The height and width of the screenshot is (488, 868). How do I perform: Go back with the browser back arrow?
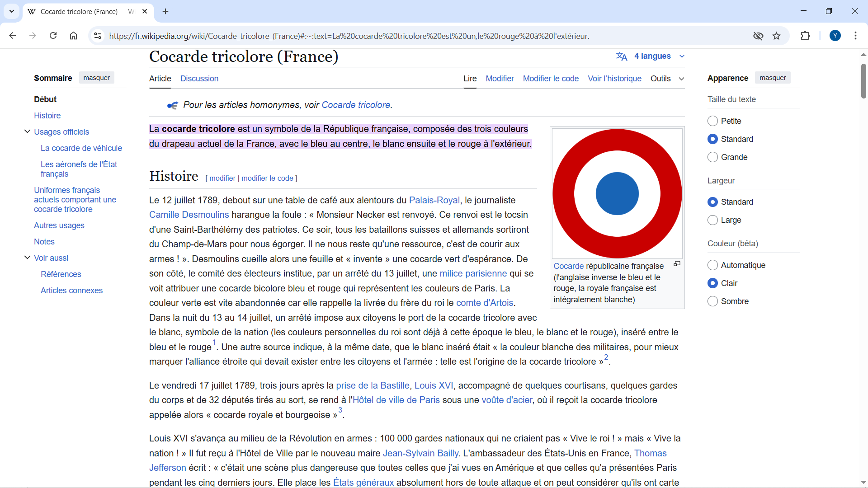coord(13,36)
